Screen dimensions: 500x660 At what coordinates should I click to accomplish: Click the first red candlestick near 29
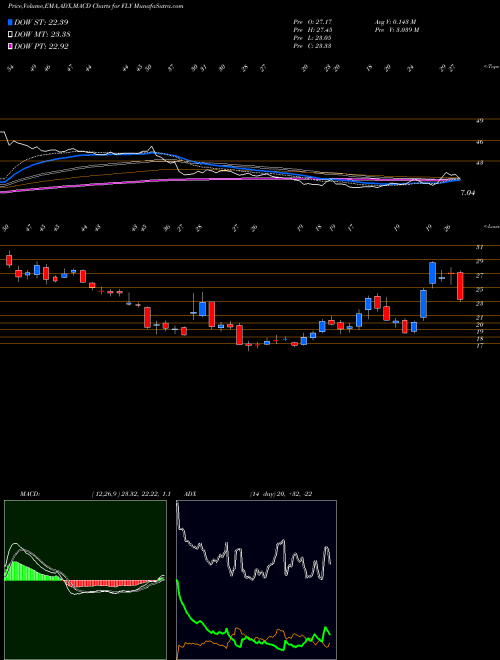click(x=9, y=260)
